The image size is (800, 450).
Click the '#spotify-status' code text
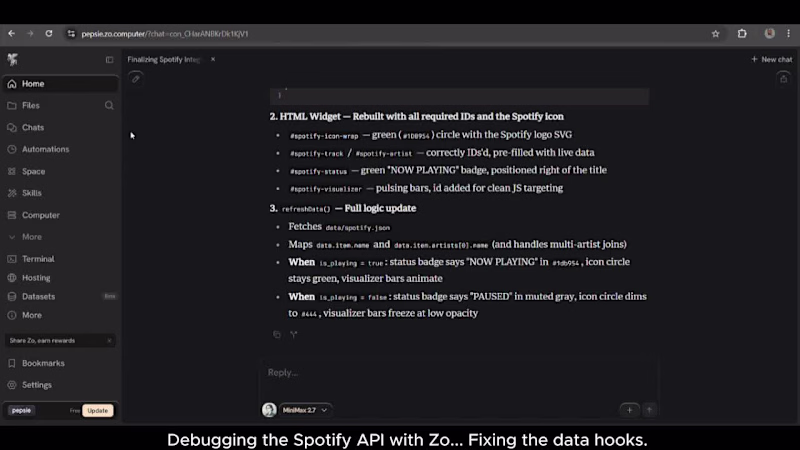(318, 172)
